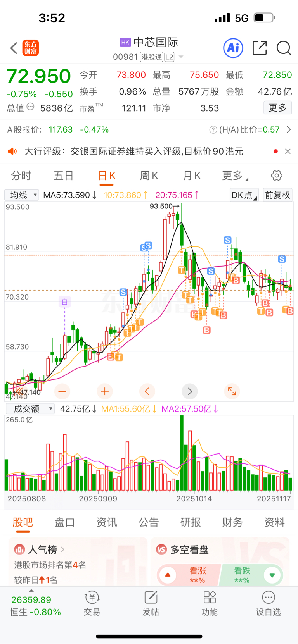Tap the MA1:55.60亿 volume average

[129, 409]
